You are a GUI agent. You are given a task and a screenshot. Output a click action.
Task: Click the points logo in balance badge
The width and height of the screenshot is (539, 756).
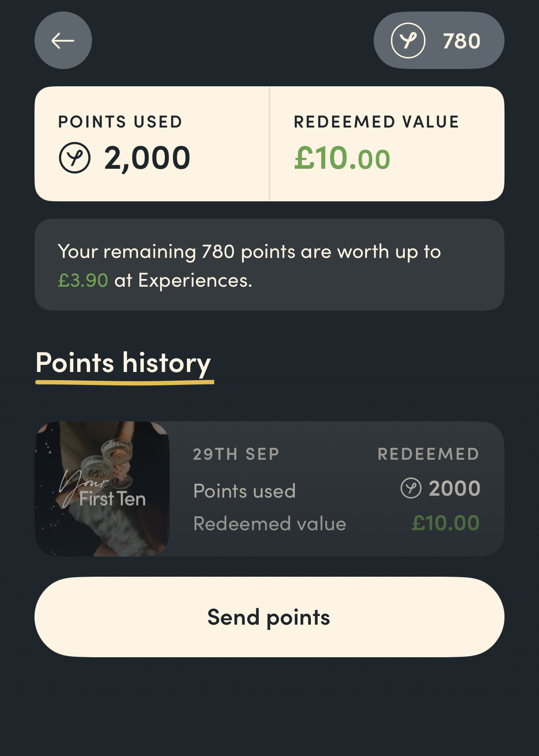pyautogui.click(x=408, y=41)
